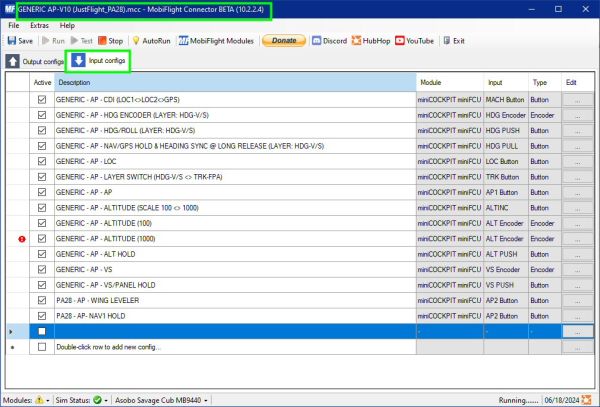Click the Save toolbar icon
This screenshot has width=600, height=407.
coord(12,41)
